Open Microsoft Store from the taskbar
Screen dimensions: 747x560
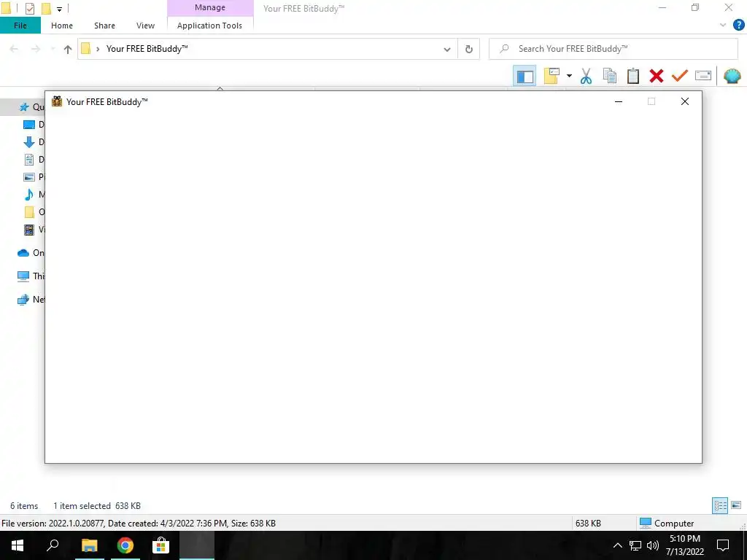click(x=161, y=545)
